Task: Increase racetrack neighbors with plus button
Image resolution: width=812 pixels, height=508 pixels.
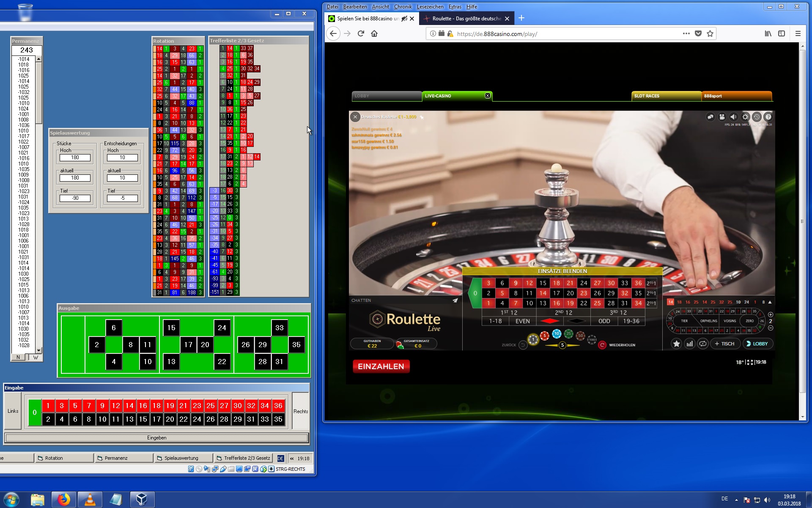Action: [x=771, y=315]
